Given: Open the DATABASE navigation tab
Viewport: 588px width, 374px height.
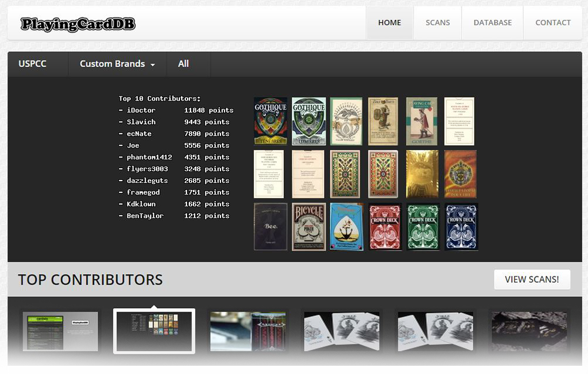Looking at the screenshot, I should pyautogui.click(x=492, y=22).
